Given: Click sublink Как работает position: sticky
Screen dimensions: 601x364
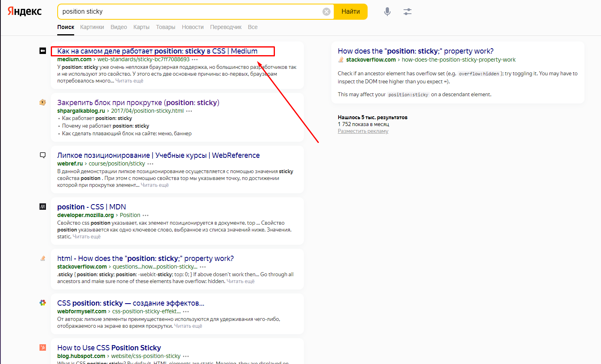Looking at the screenshot, I should tap(97, 118).
